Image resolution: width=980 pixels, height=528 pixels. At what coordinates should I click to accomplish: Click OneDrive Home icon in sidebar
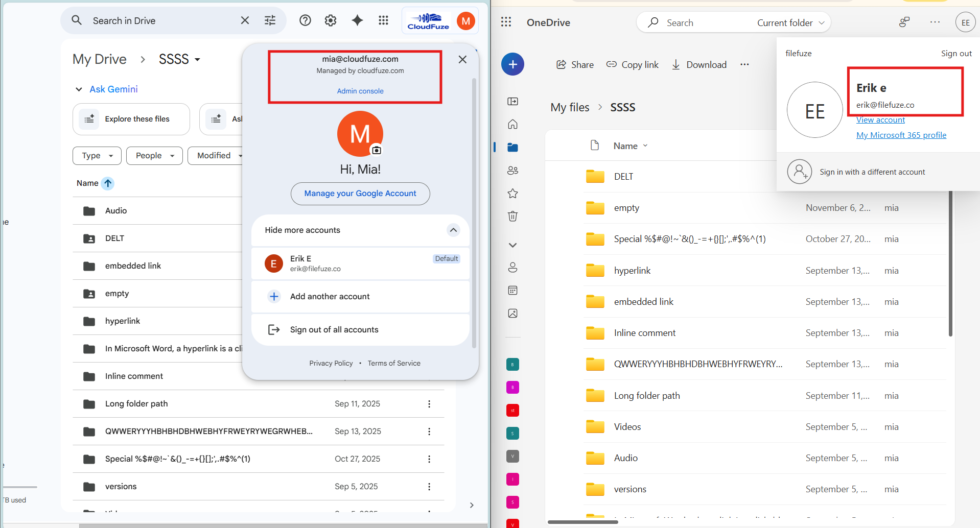512,124
